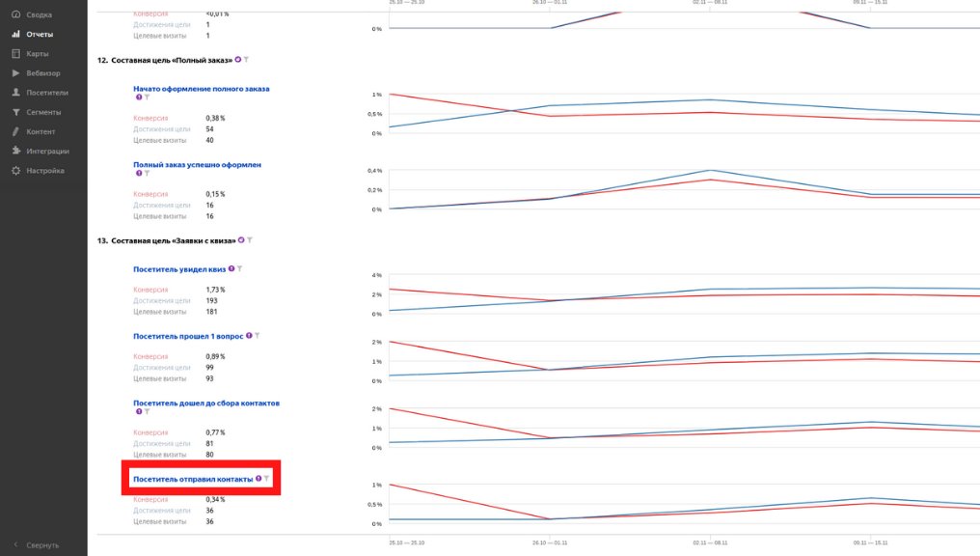Open goal link Начато оформление полного заказа
Screen dimensions: 980x556
point(201,88)
